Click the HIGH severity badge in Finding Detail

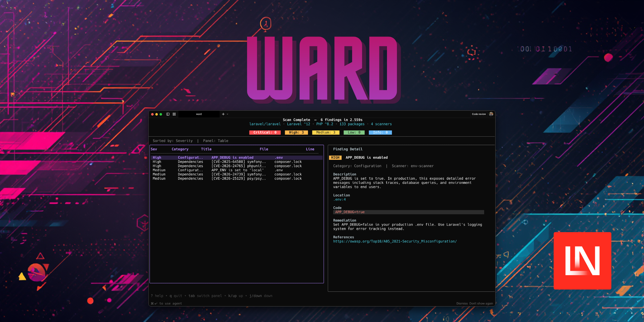[335, 157]
